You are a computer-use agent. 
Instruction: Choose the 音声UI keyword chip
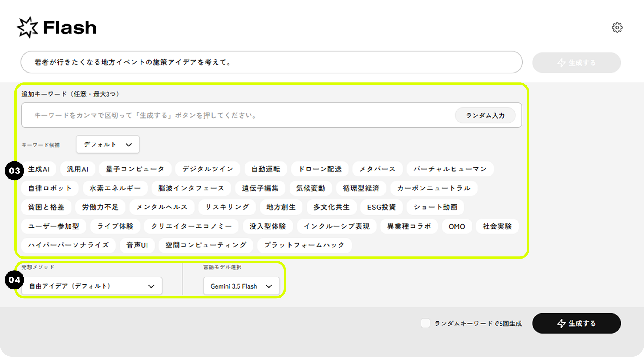click(137, 245)
